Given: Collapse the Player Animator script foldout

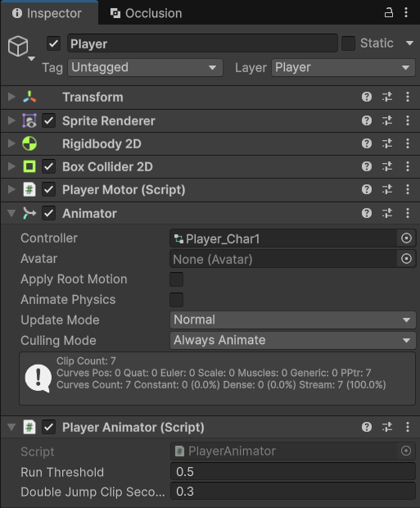Looking at the screenshot, I should [11, 427].
